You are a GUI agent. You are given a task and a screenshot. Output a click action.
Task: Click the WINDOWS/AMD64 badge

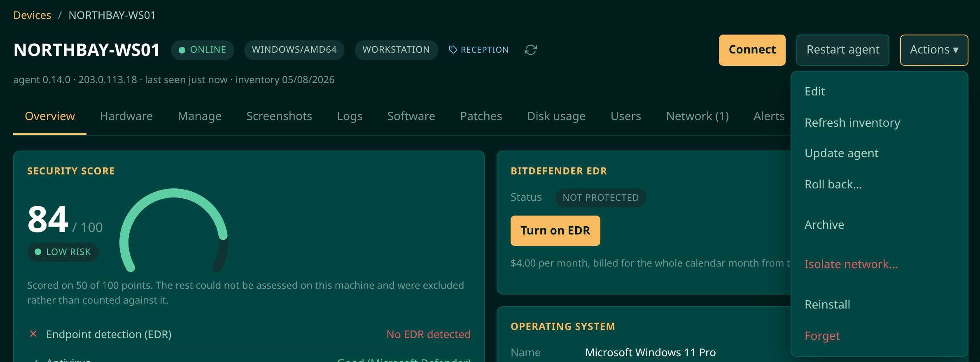[x=294, y=50]
